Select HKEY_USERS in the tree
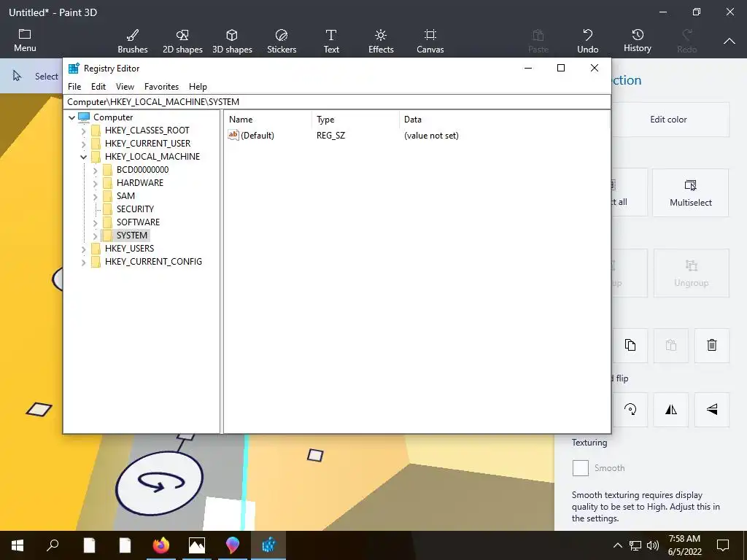747x560 pixels. [130, 249]
